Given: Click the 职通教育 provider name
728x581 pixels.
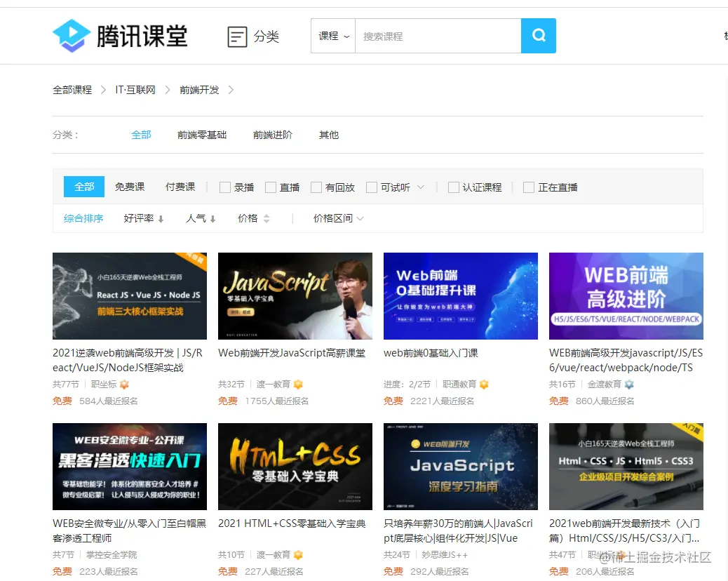Looking at the screenshot, I should tap(459, 384).
